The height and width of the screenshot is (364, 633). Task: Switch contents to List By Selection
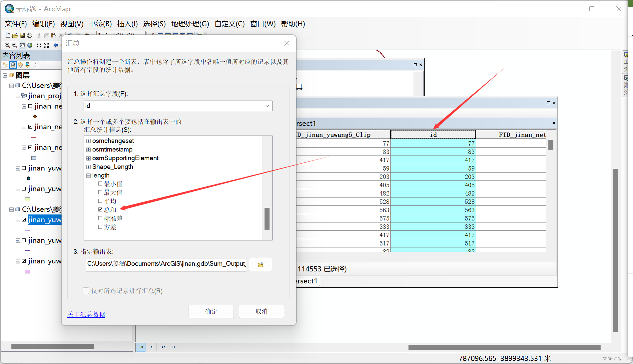click(x=28, y=65)
